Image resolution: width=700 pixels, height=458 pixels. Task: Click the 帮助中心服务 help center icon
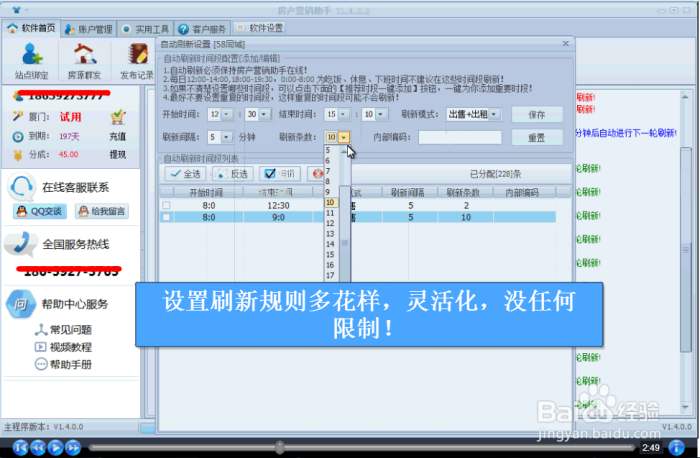tap(21, 304)
